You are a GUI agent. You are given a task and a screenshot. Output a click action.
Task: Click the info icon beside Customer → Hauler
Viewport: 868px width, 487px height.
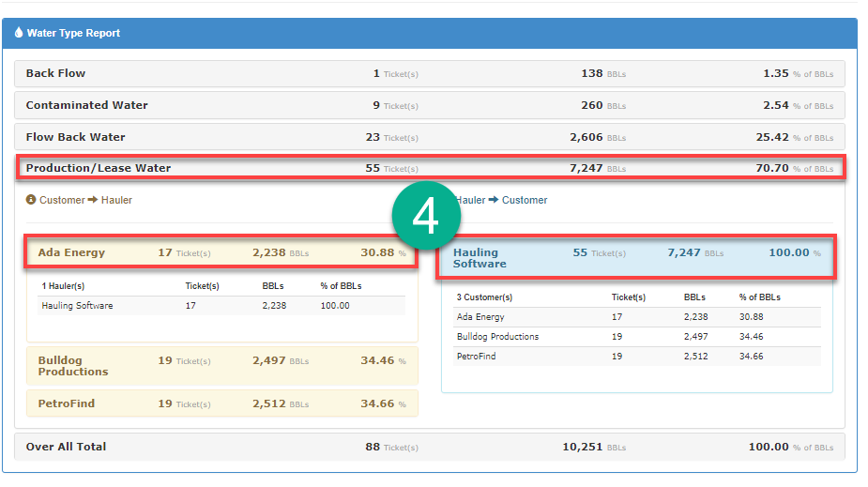(31, 199)
